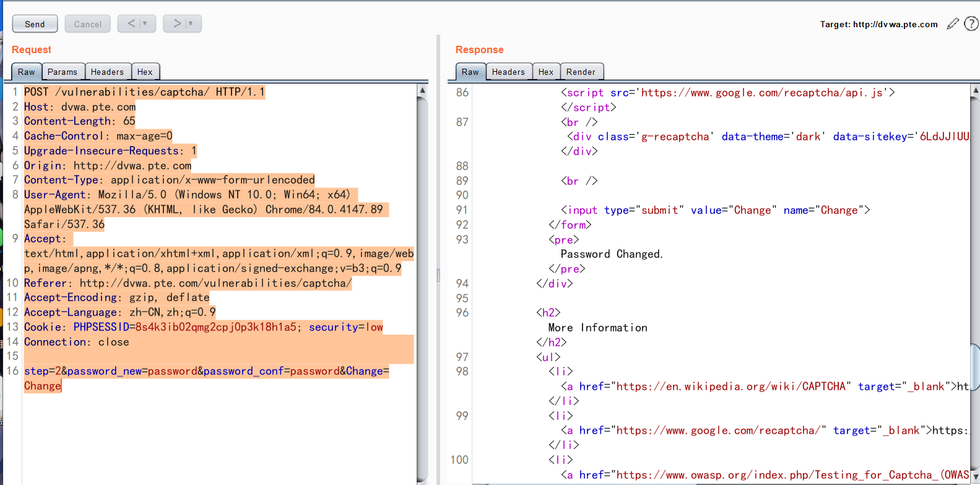This screenshot has height=485, width=980.
Task: Click the Accept-Language header line
Action: [119, 312]
